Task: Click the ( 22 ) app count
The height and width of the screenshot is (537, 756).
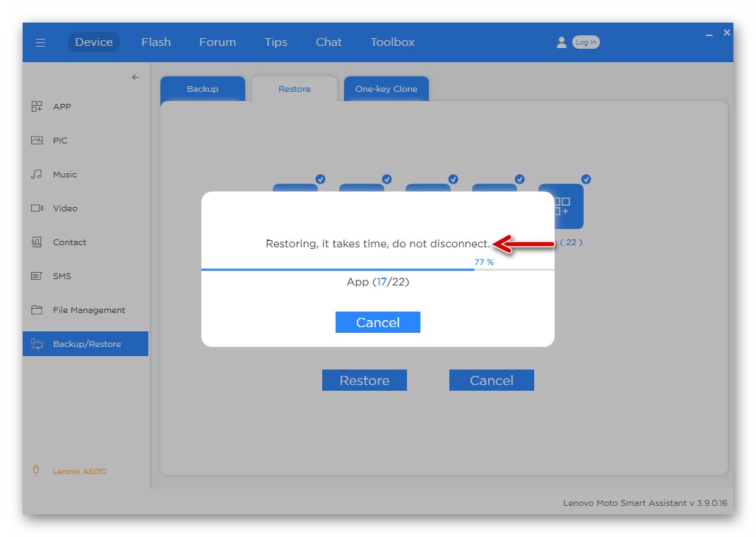Action: point(571,242)
